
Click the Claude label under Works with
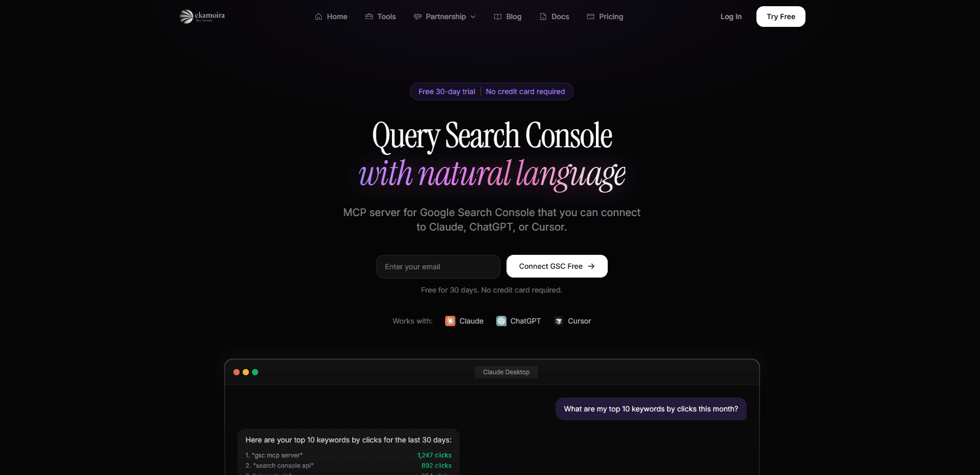[x=471, y=321]
